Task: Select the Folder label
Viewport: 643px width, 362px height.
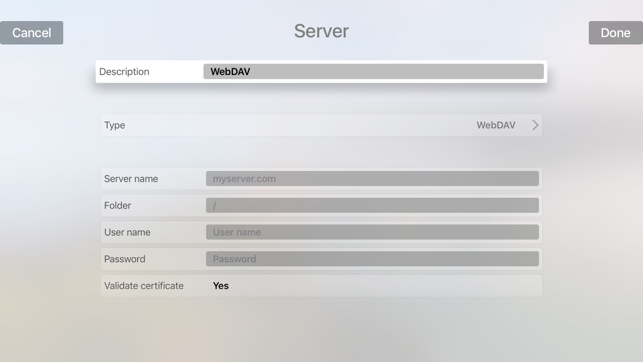Action: [x=117, y=205]
